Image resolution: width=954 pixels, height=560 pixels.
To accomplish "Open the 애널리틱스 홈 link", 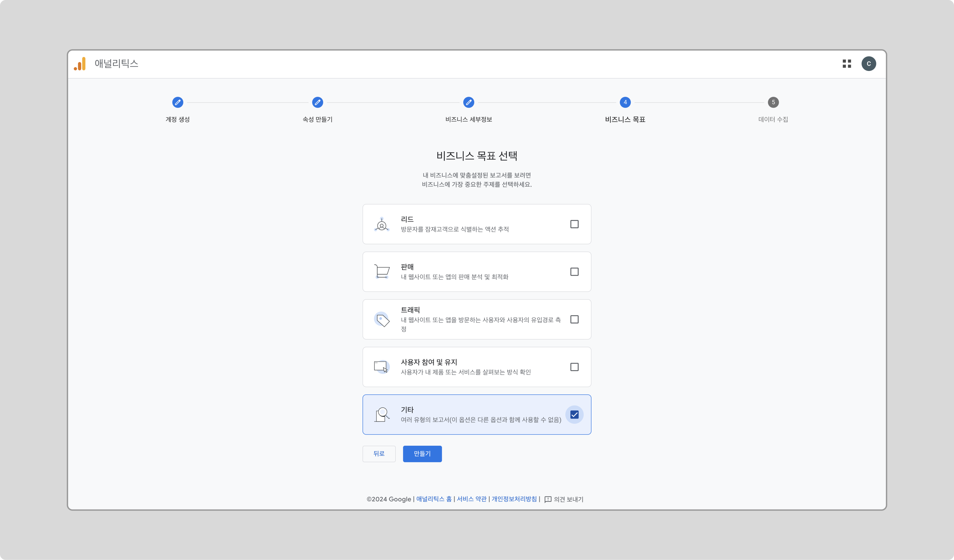I will [x=434, y=499].
